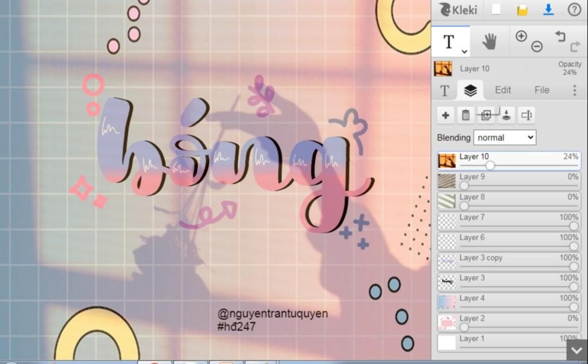Zoom out with the minus magnifier
Image resolution: width=588 pixels, height=364 pixels.
(x=537, y=47)
